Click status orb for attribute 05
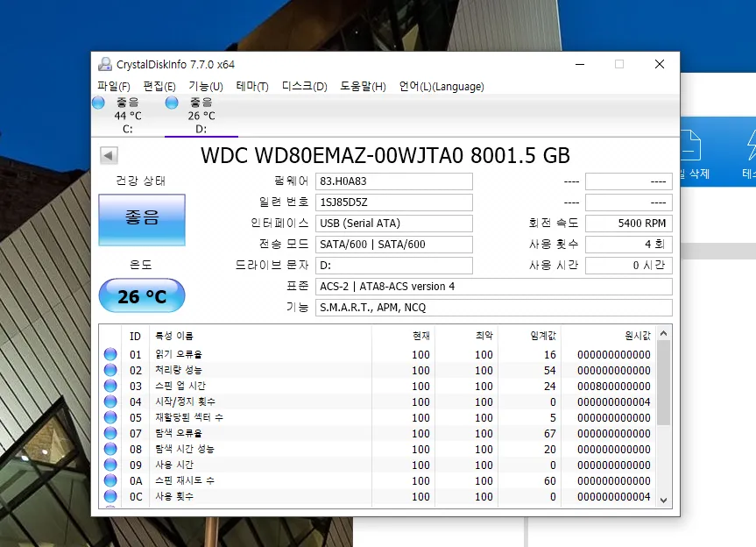756x547 pixels. (110, 417)
